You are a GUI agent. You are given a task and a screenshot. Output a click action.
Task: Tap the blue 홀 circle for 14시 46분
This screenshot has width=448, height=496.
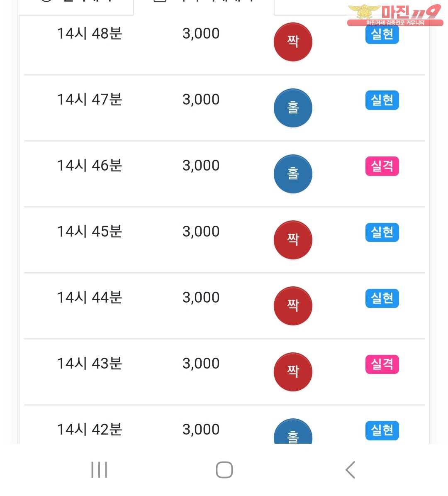click(x=293, y=174)
